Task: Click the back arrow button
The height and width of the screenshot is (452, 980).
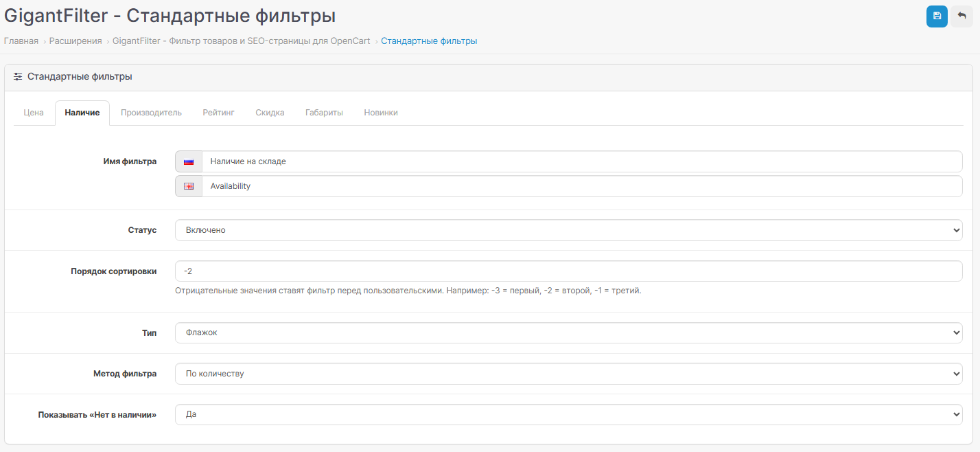Action: click(x=961, y=16)
